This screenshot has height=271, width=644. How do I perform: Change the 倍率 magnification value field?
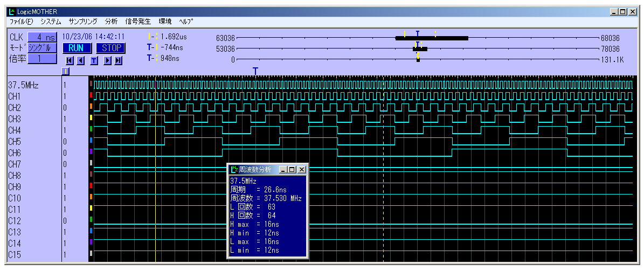coord(42,59)
